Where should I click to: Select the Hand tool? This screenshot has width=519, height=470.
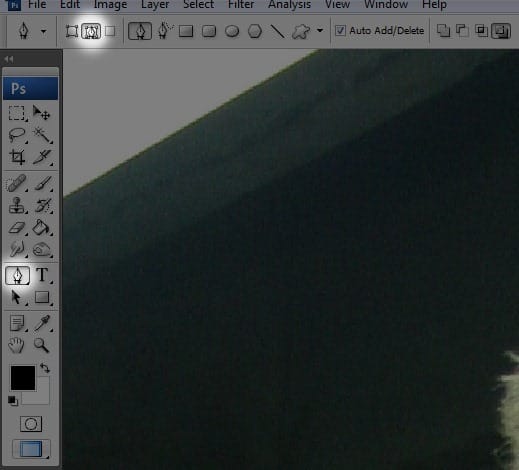16,345
